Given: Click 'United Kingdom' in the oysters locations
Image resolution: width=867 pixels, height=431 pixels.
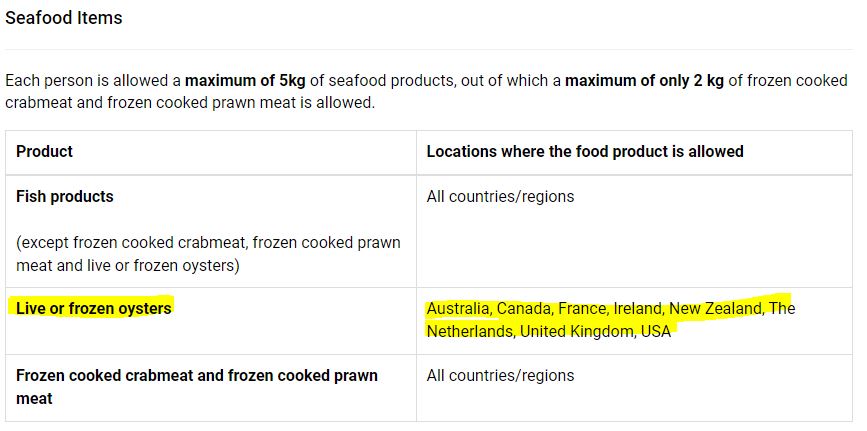Looking at the screenshot, I should point(578,331).
